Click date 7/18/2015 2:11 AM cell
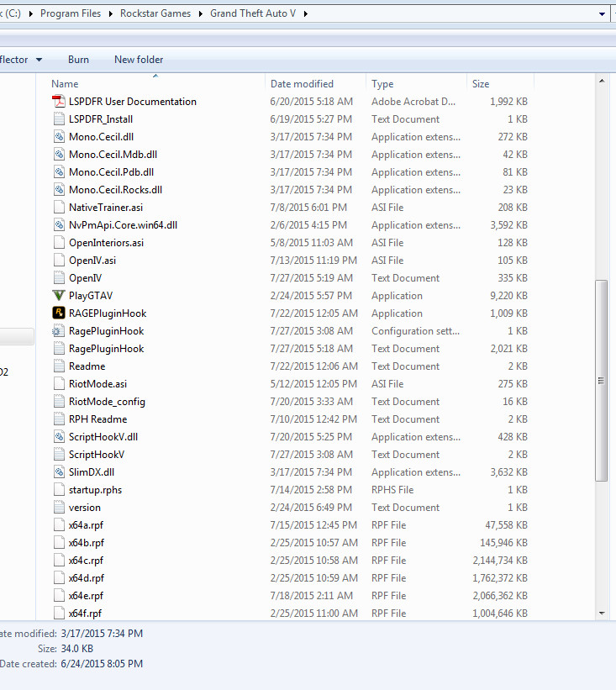 pyautogui.click(x=312, y=595)
